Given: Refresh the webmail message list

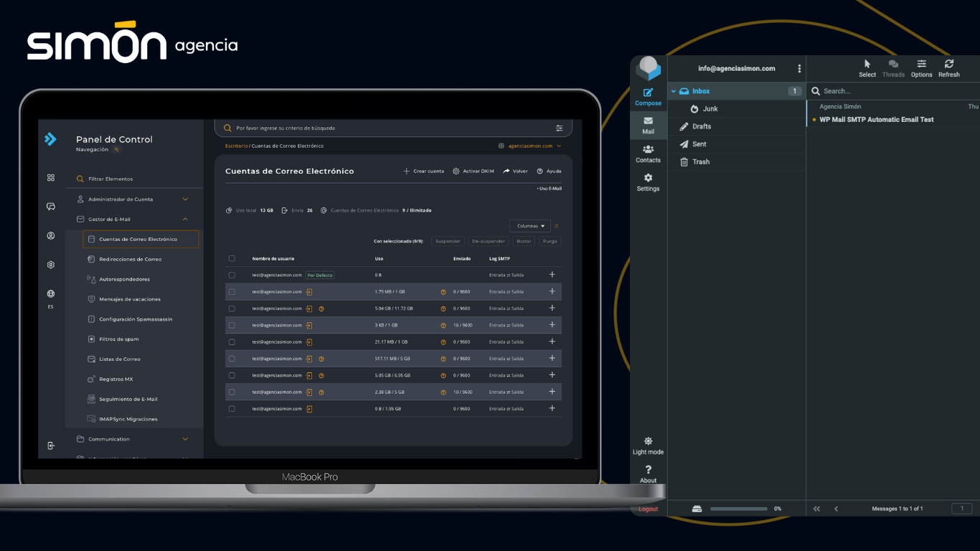Looking at the screenshot, I should [x=948, y=68].
